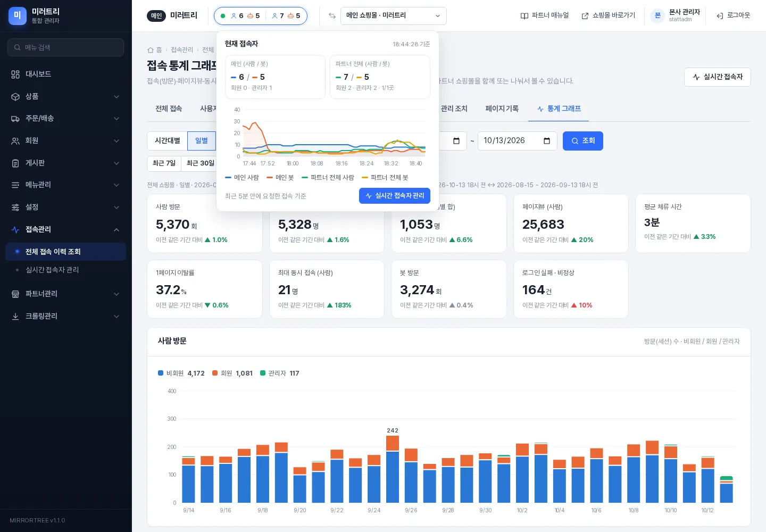This screenshot has width=766, height=532.
Task: Click the 게시판 clipboard icon
Action: (x=15, y=163)
